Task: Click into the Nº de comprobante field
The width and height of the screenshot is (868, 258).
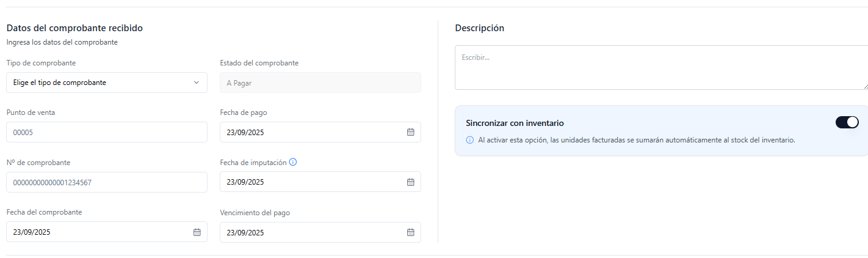Action: [107, 182]
